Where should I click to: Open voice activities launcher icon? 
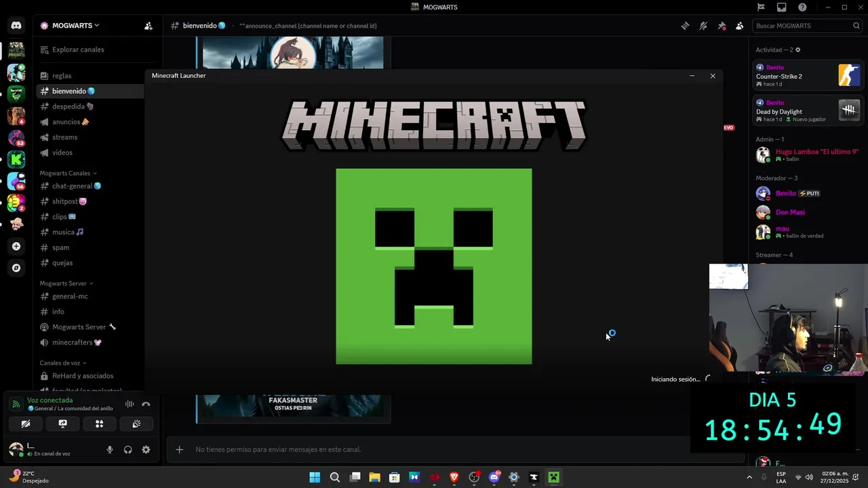99,424
